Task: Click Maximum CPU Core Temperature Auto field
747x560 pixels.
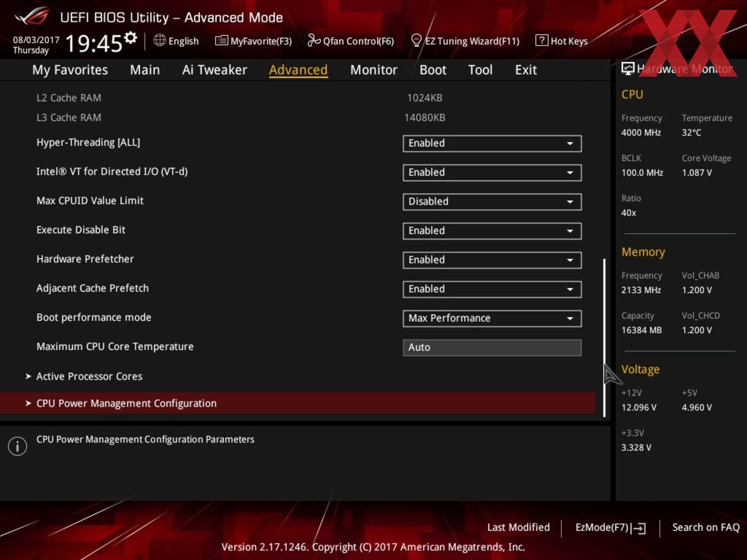Action: 492,347
